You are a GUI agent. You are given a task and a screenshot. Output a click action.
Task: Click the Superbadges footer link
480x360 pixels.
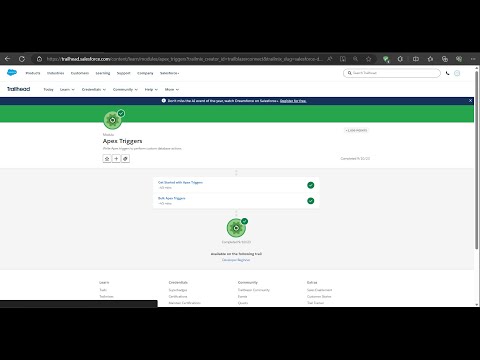pyautogui.click(x=178, y=290)
